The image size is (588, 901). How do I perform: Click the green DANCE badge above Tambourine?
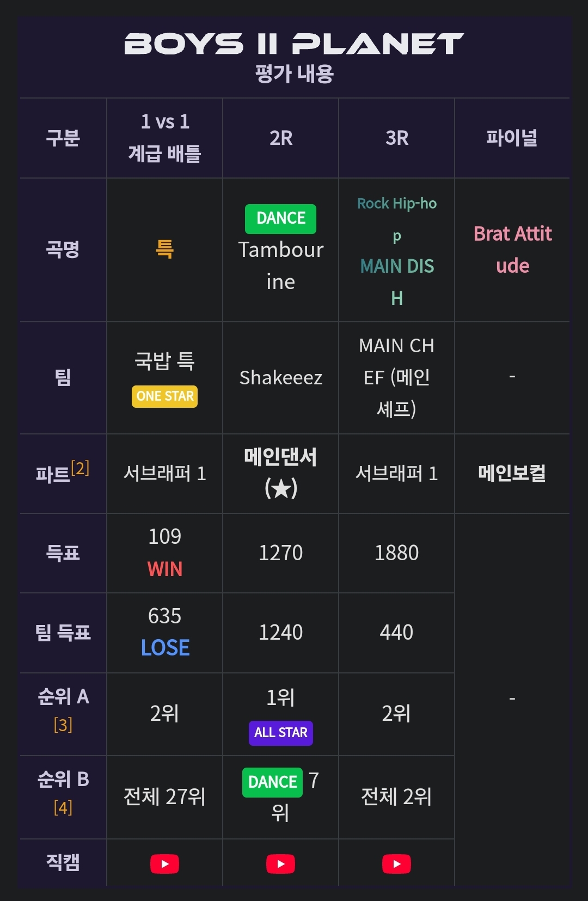(280, 218)
